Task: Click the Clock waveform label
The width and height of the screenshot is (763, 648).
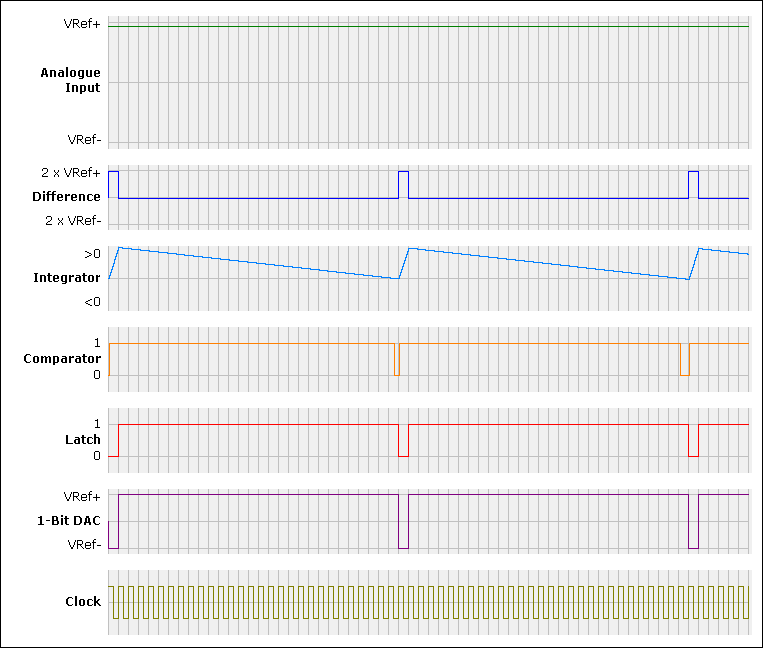Action: pos(83,602)
